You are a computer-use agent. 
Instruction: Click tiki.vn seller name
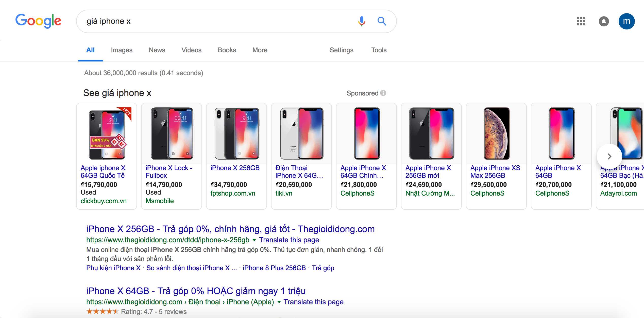pyautogui.click(x=284, y=193)
